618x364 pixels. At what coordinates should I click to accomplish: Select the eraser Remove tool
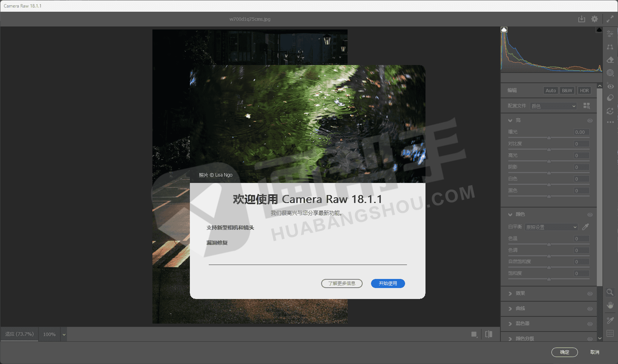[x=610, y=60]
